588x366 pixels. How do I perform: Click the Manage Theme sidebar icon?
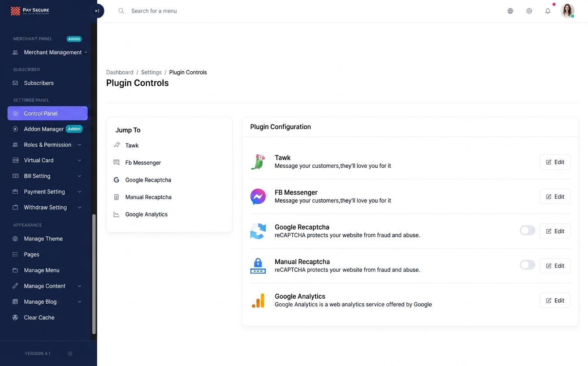point(15,239)
